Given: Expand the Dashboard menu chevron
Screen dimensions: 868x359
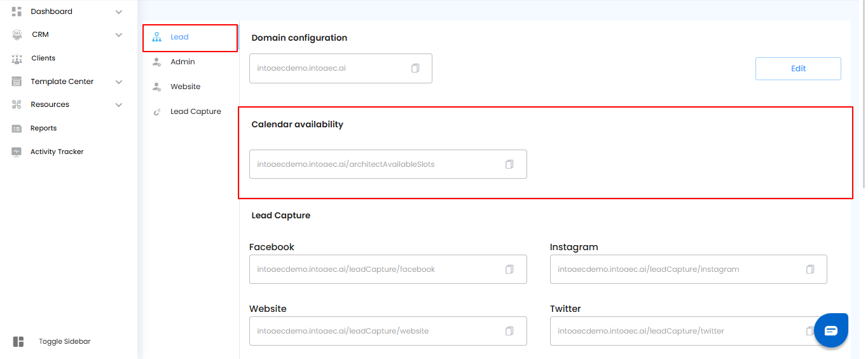Looking at the screenshot, I should point(119,11).
